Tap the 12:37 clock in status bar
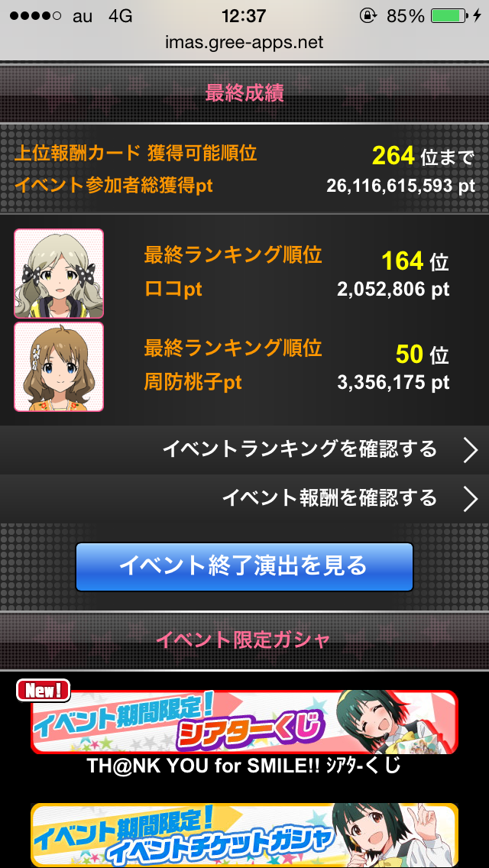Viewport: 489px width, 868px height. coord(244,16)
